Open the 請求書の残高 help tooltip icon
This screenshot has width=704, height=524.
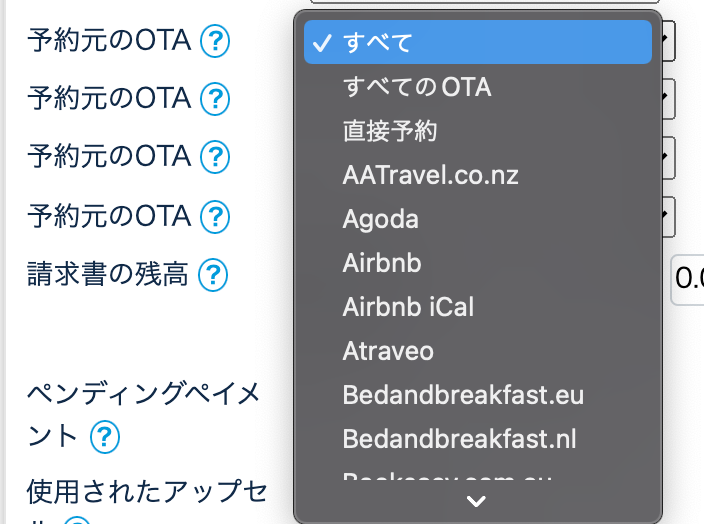[x=213, y=274]
